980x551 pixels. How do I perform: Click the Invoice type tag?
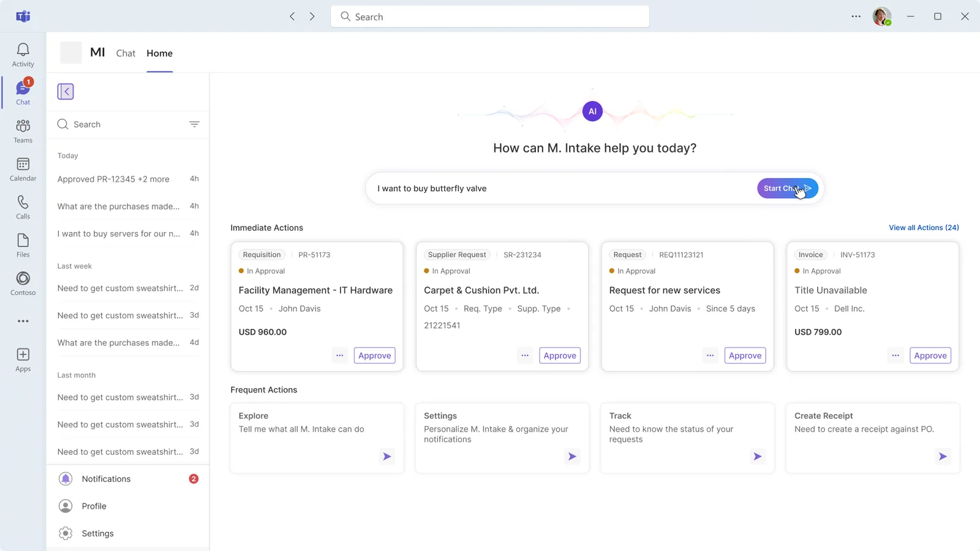click(x=810, y=255)
